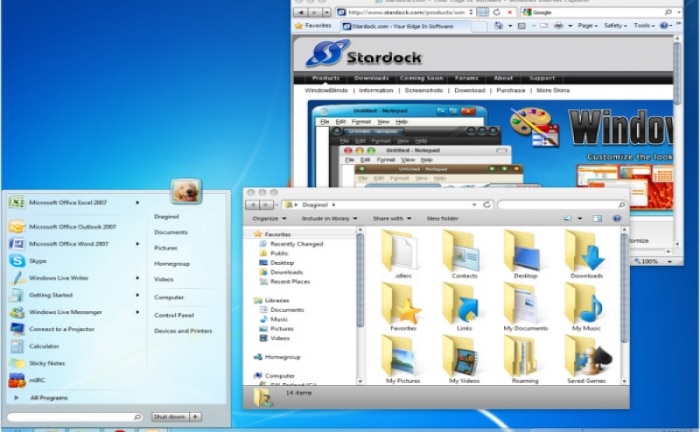Click the Explorer refresh icon in address bar
The image size is (700, 432).
point(487,204)
